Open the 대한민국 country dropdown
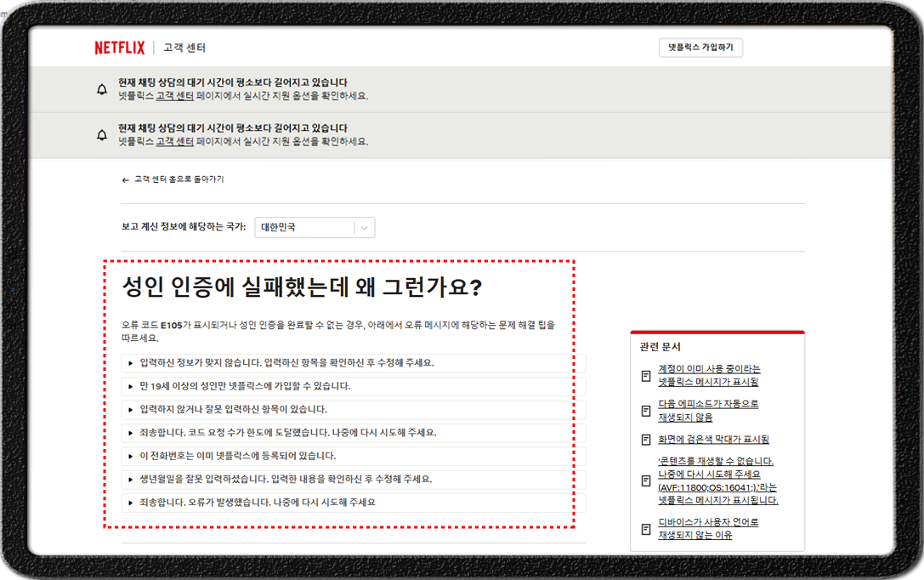Viewport: 924px width, 580px height. (x=315, y=228)
